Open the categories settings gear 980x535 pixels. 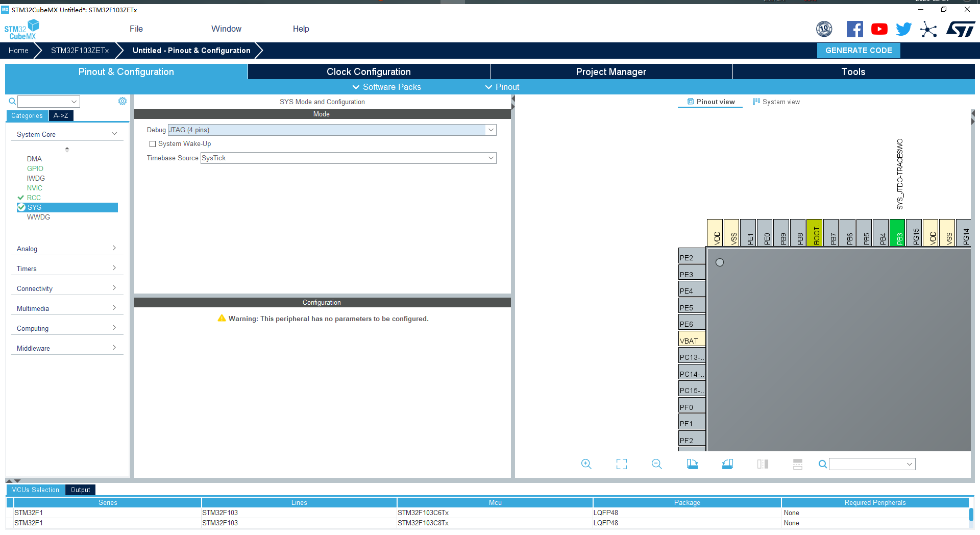tap(122, 101)
